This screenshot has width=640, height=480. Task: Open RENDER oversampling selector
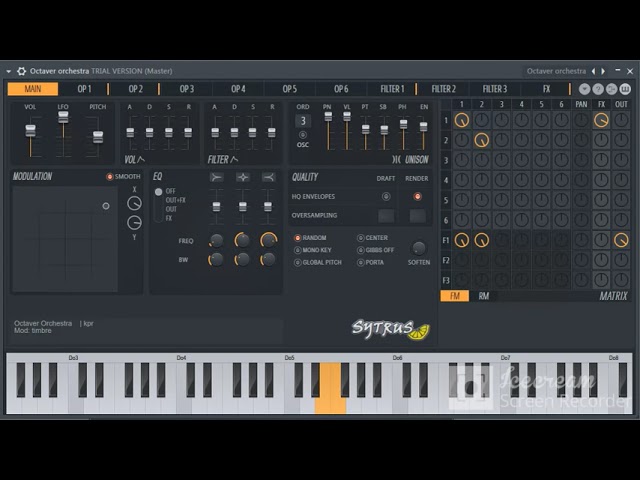417,216
